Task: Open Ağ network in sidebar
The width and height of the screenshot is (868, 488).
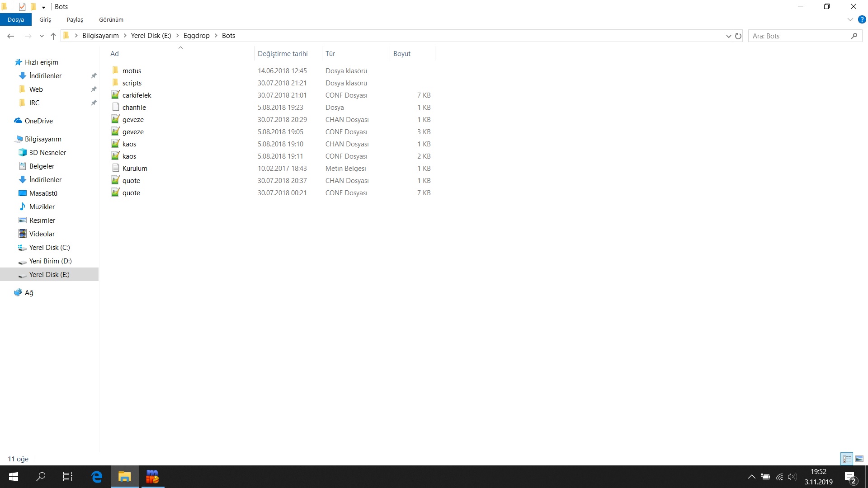Action: click(28, 293)
